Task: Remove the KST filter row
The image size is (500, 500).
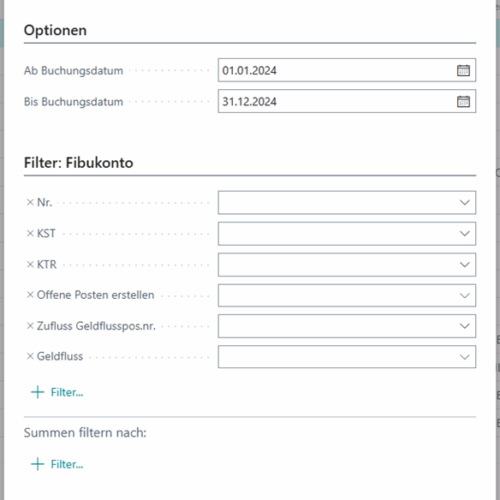Action: tap(30, 233)
